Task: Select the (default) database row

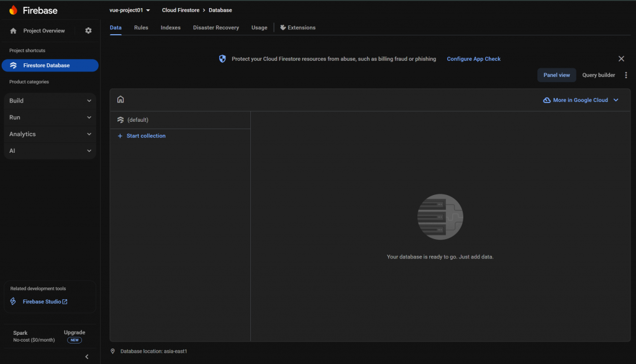Action: coord(180,120)
